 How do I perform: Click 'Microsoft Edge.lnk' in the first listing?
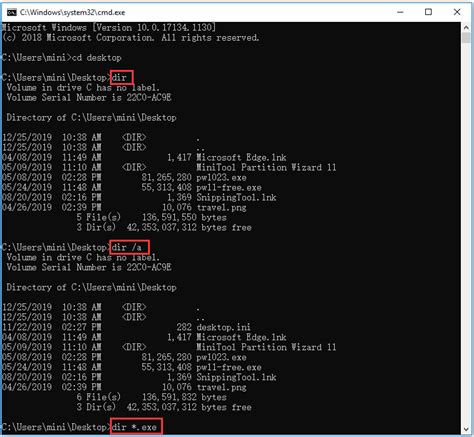point(241,157)
